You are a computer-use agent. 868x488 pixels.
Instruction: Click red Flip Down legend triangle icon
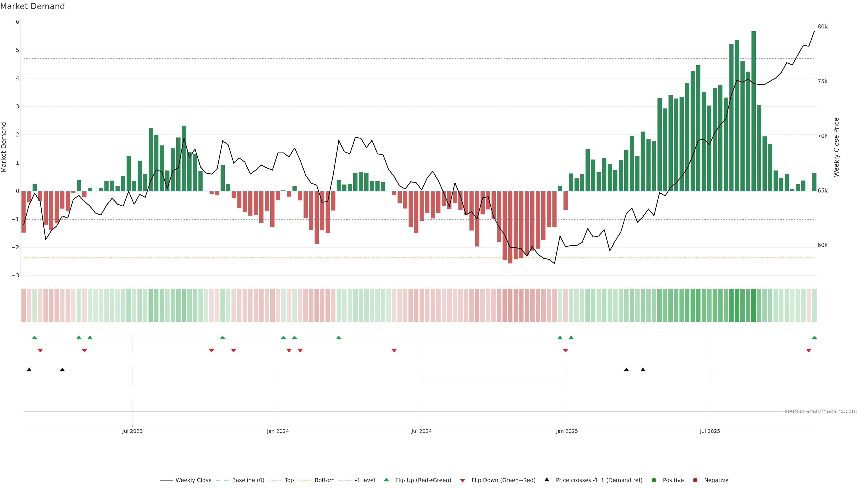(463, 480)
